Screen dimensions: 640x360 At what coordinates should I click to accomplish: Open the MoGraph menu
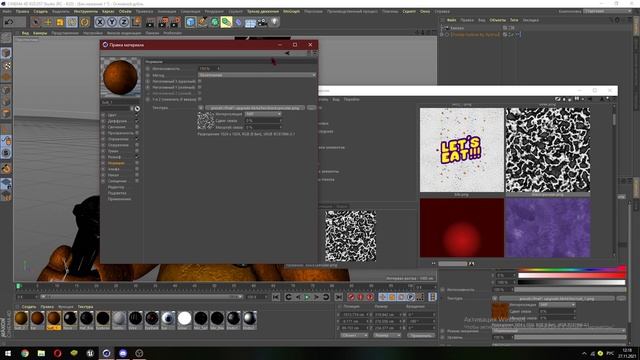(291, 11)
